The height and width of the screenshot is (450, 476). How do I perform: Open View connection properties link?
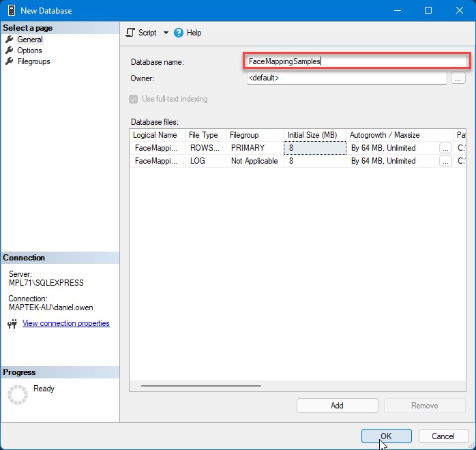point(65,323)
